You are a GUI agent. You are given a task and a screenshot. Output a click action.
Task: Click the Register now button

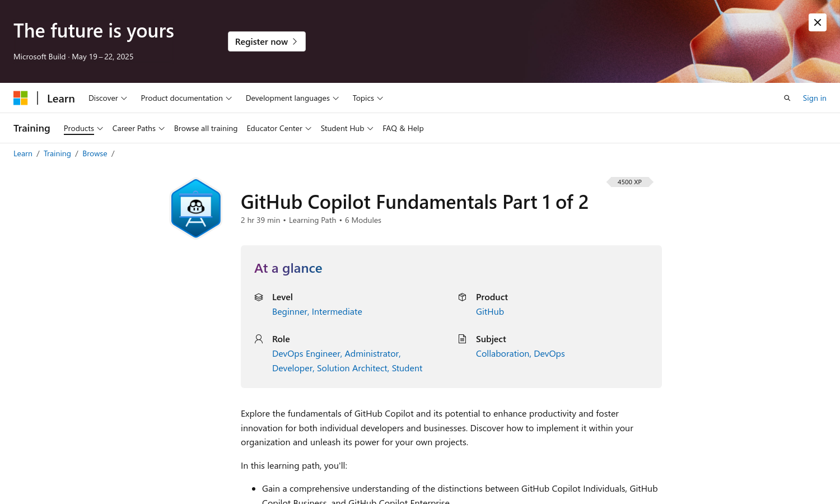[x=267, y=41]
